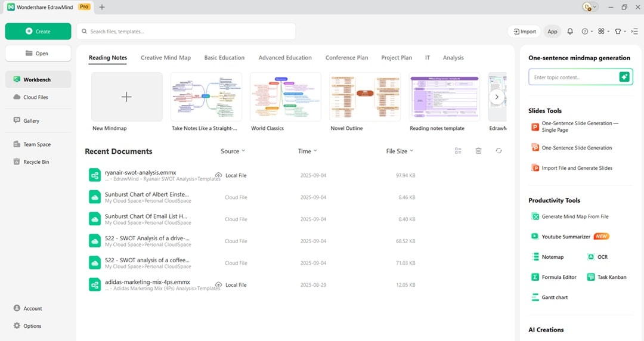This screenshot has width=644, height=341.
Task: Expand the File Size sort dropdown
Action: (x=400, y=151)
